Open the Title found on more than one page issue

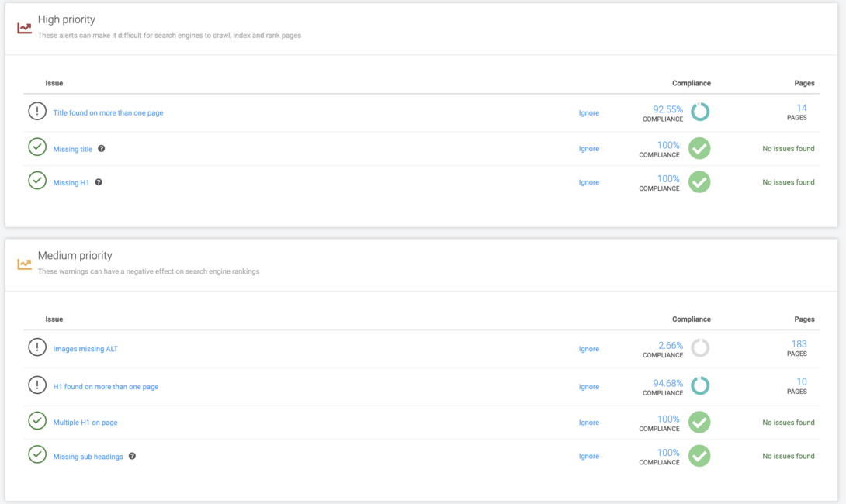(x=108, y=112)
